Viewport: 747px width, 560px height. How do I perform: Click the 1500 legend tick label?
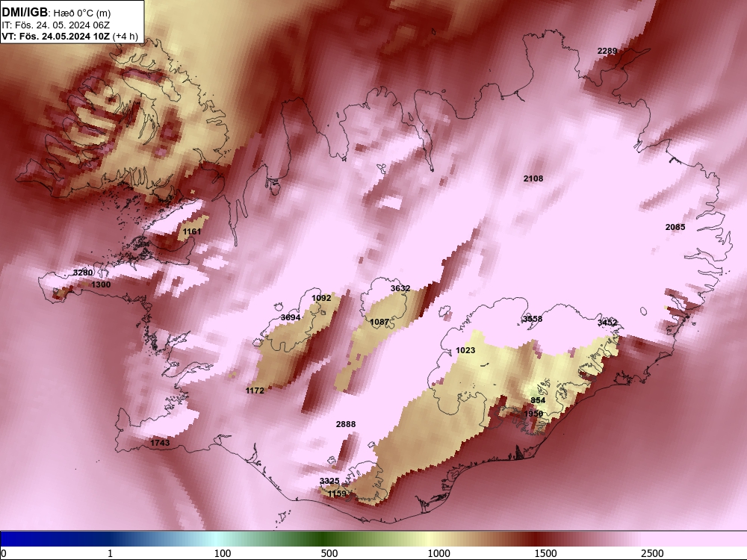545,553
